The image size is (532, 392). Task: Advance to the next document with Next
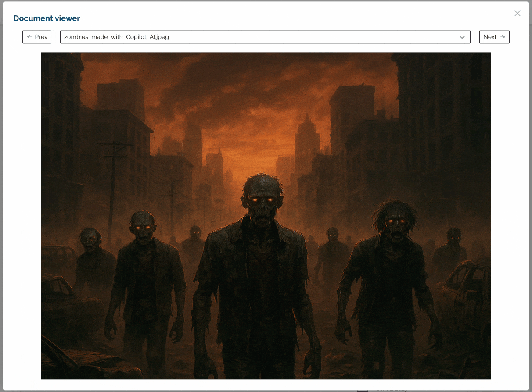(x=494, y=37)
